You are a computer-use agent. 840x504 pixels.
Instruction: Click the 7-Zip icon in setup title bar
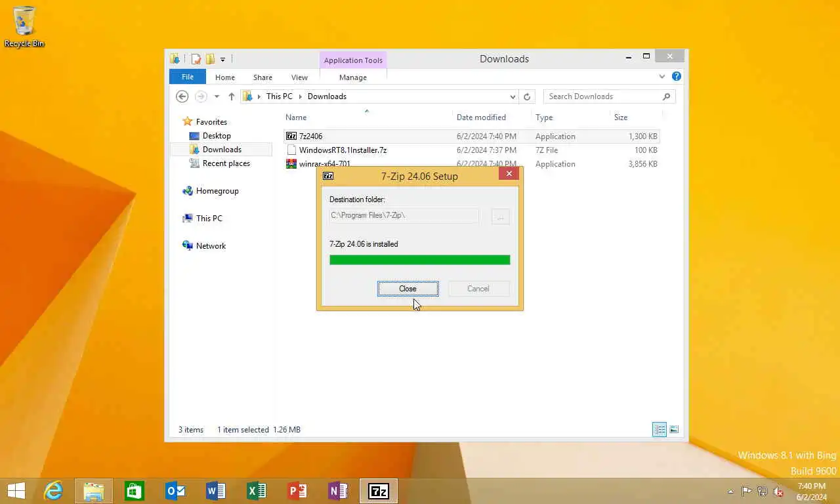coord(328,176)
